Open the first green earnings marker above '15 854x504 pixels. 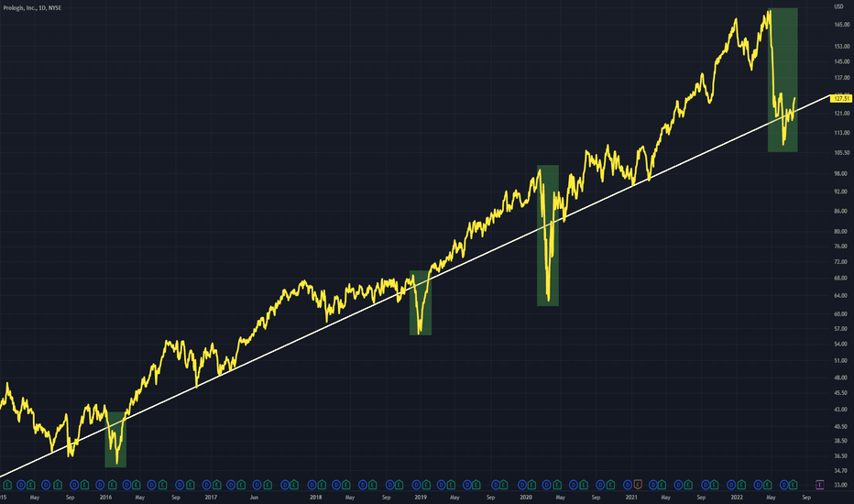tap(7, 485)
